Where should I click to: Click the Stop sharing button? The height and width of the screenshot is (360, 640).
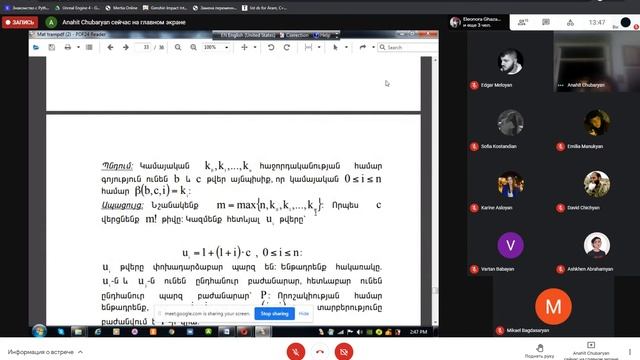(275, 313)
